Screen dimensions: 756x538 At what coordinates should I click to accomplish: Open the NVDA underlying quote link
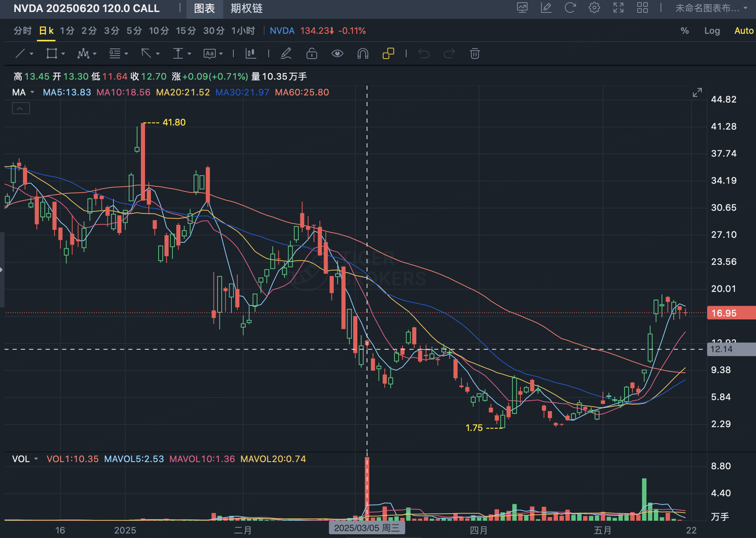[x=282, y=31]
